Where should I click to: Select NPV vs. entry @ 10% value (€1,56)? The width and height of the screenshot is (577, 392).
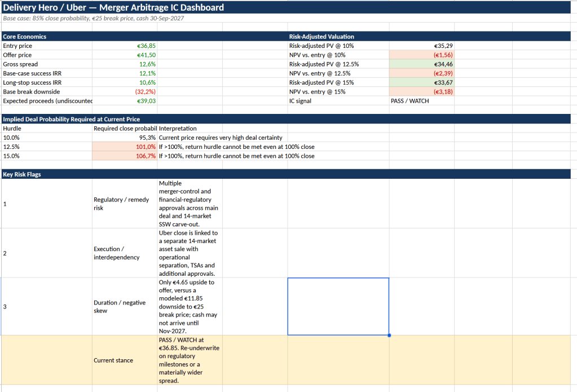(x=422, y=55)
